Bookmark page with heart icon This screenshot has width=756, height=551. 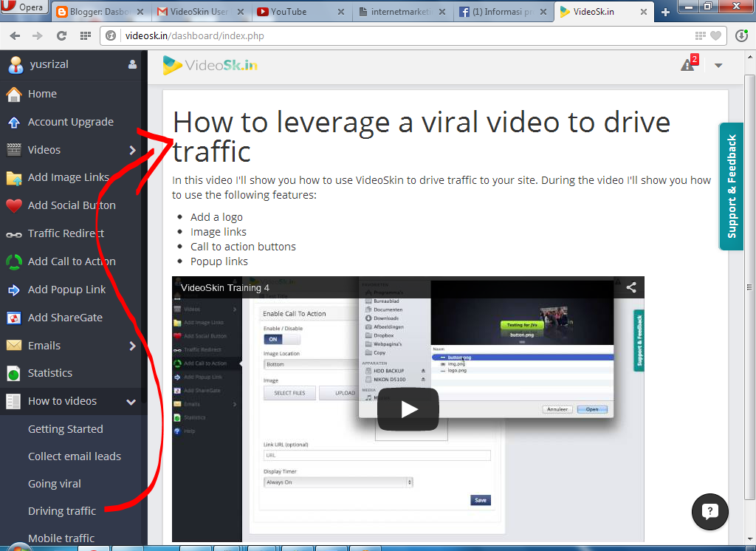[x=716, y=35]
